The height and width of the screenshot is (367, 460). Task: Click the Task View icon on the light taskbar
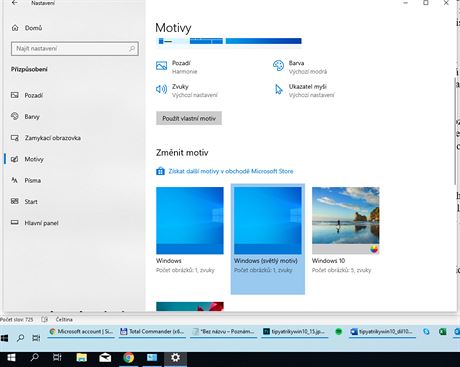(36, 338)
